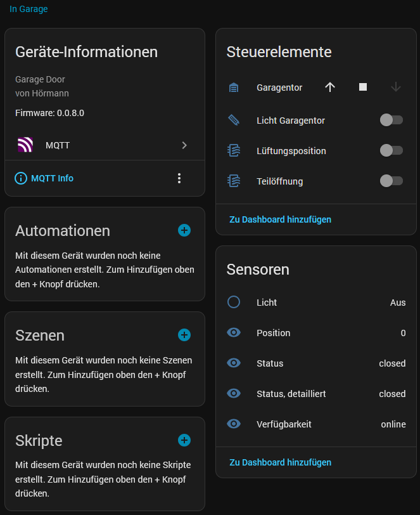The height and width of the screenshot is (515, 420).
Task: Add Sensoren to dashboard
Action: point(280,462)
